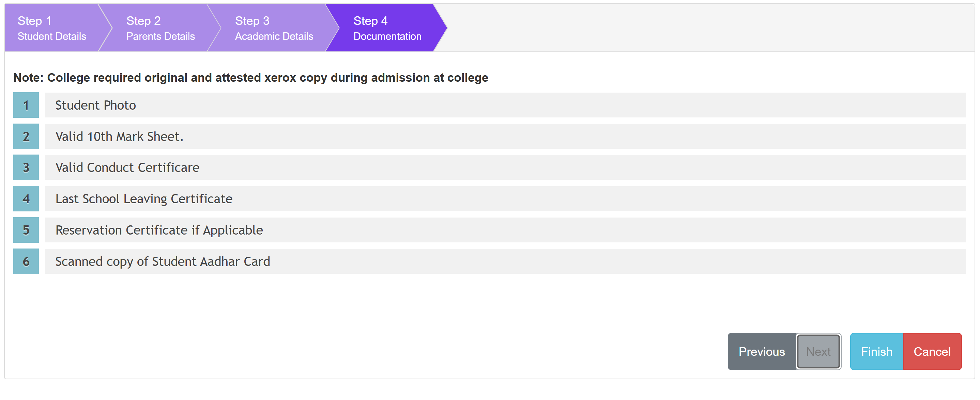Choose Last School Leaving Certificate row
The height and width of the screenshot is (400, 980).
(505, 199)
